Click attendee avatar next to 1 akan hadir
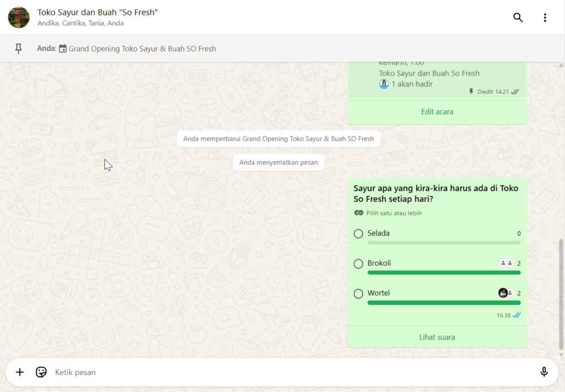The image size is (565, 392). [384, 84]
